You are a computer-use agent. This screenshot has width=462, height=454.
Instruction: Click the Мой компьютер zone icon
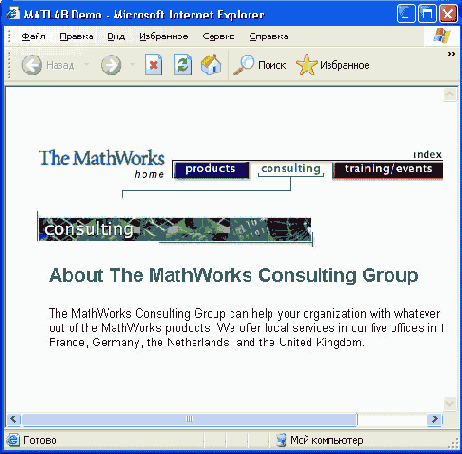click(281, 440)
